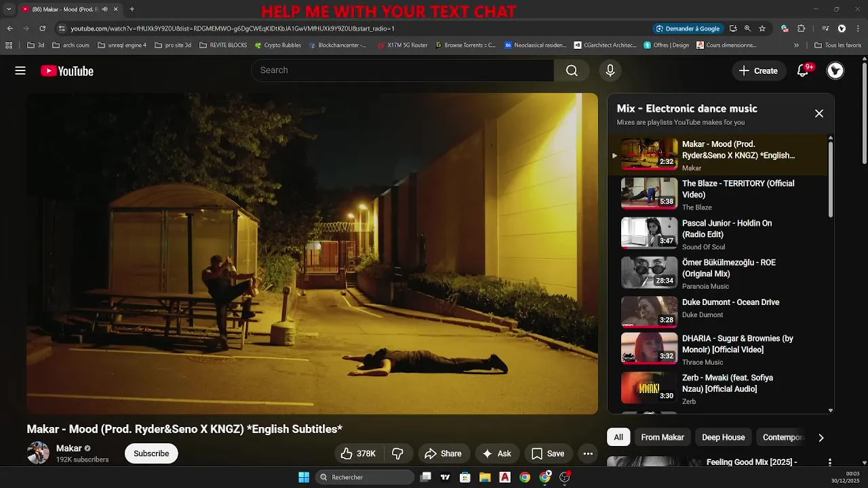
Task: Open OBS Studio from the taskbar
Action: 564,477
